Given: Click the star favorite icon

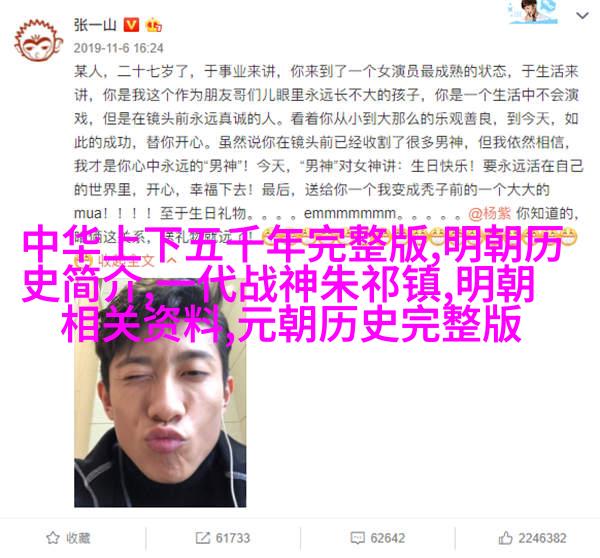Looking at the screenshot, I should (x=53, y=538).
